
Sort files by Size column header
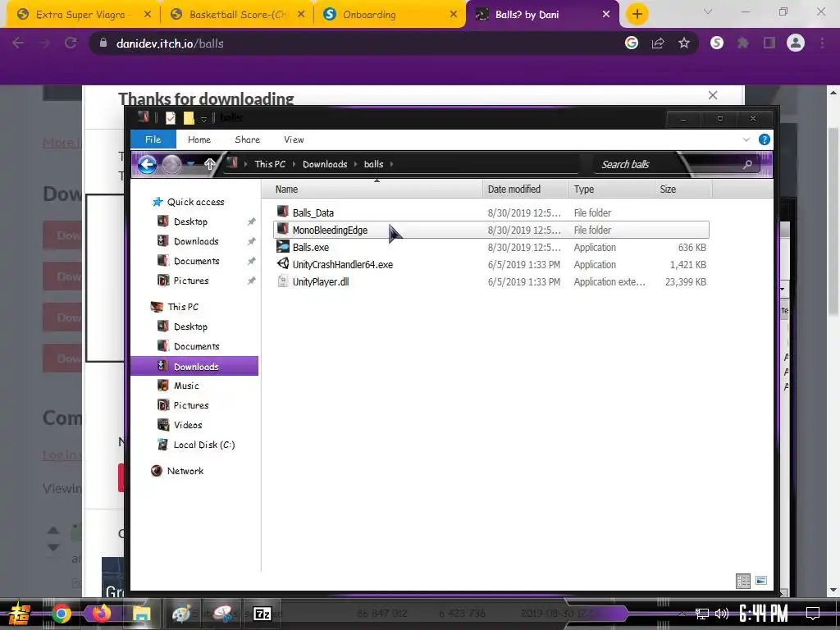click(683, 189)
